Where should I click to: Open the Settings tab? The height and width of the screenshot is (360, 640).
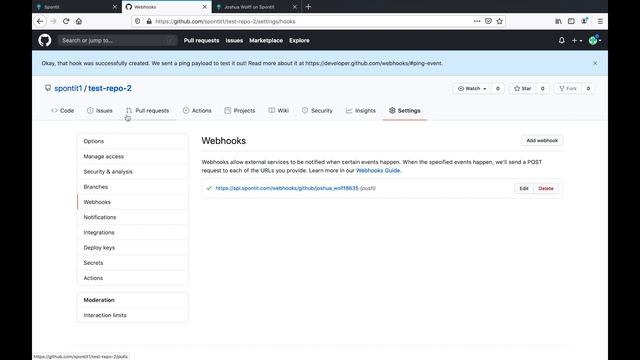[404, 111]
